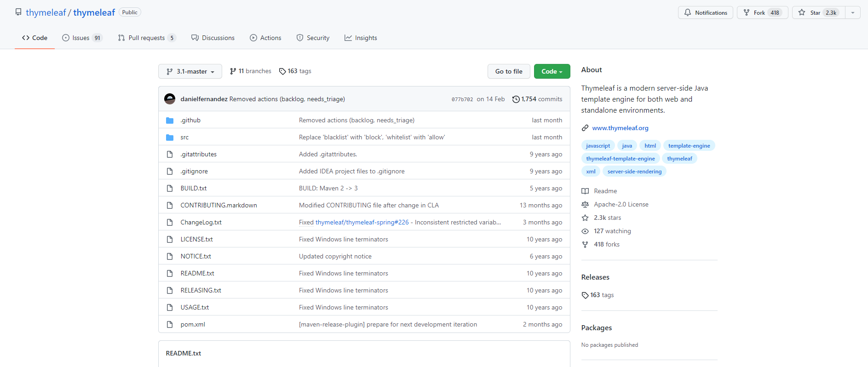The height and width of the screenshot is (367, 868).
Task: Open the 3.1-master branch dropdown
Action: click(x=190, y=71)
